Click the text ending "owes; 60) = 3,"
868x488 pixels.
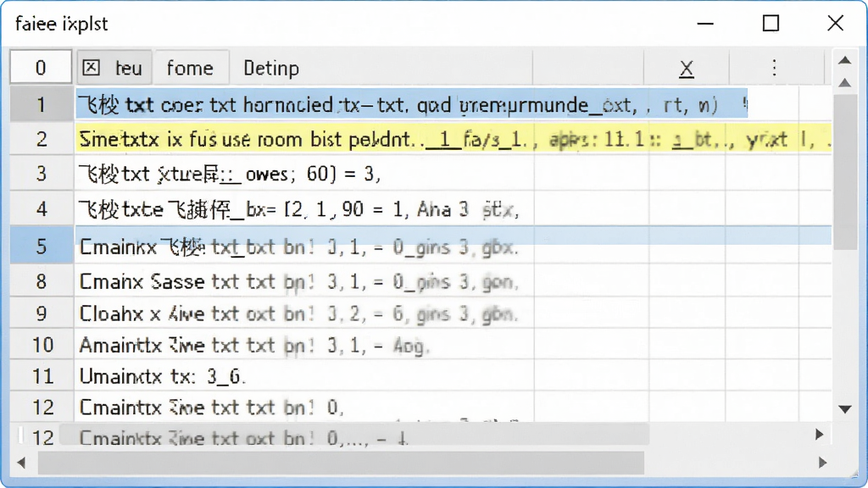230,175
